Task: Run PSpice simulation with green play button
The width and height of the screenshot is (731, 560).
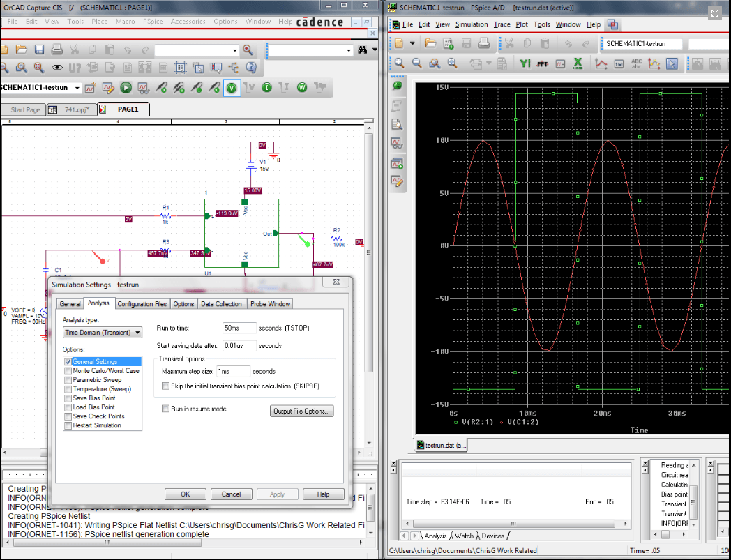Action: click(x=126, y=88)
